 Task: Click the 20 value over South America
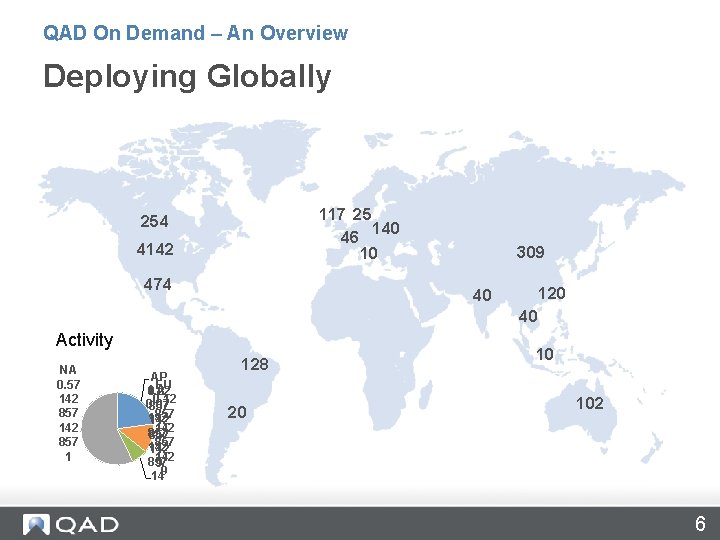[x=237, y=412]
